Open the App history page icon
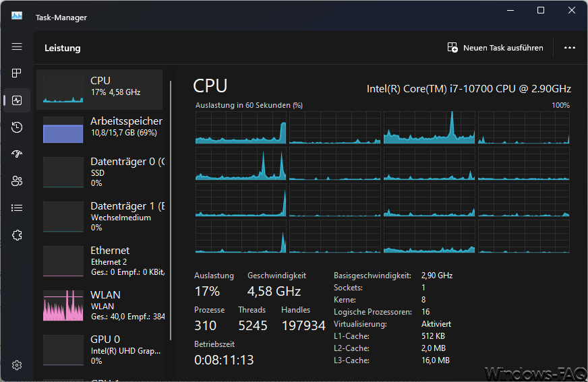The width and height of the screenshot is (588, 382). pyautogui.click(x=17, y=127)
